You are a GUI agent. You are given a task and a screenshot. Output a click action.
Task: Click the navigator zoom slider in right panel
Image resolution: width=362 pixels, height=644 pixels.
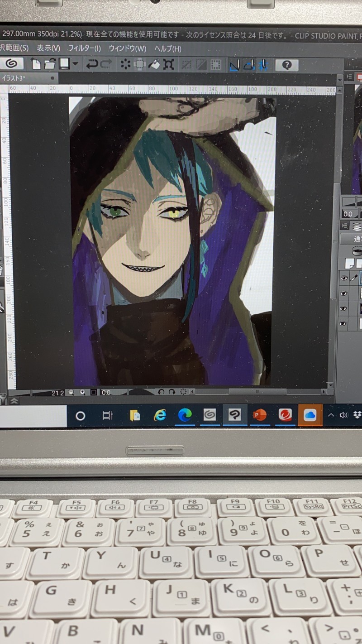353,202
